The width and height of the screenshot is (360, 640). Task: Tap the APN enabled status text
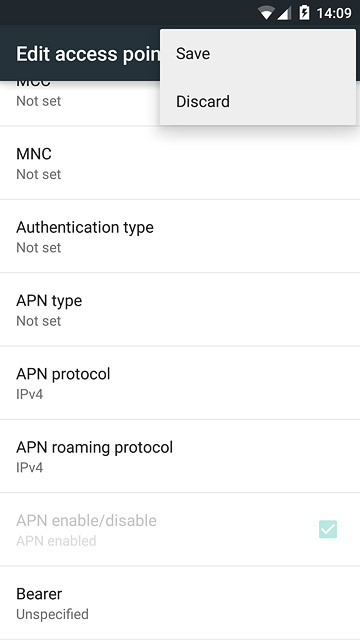pos(56,541)
